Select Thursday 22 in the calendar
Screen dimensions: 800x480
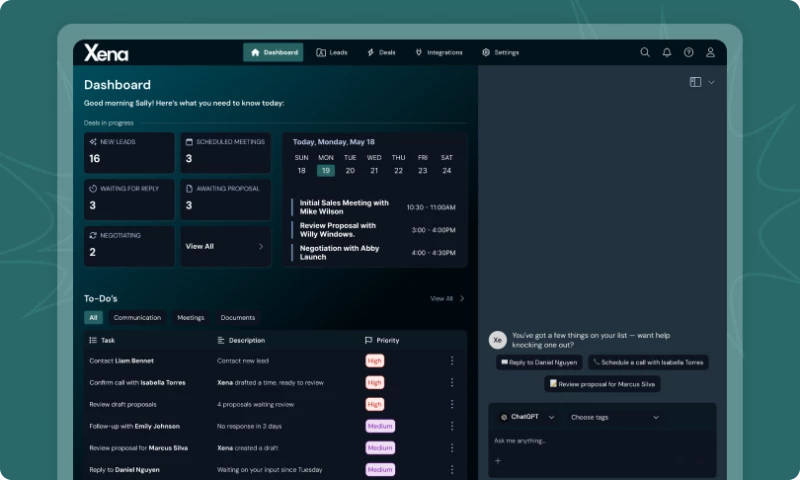pos(398,170)
